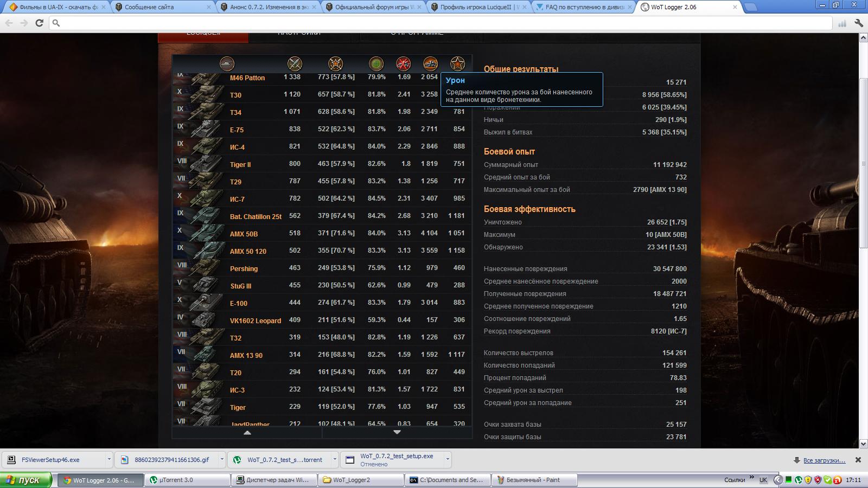The width and height of the screenshot is (868, 488).
Task: Click the browser forward arrow
Action: pyautogui.click(x=24, y=23)
